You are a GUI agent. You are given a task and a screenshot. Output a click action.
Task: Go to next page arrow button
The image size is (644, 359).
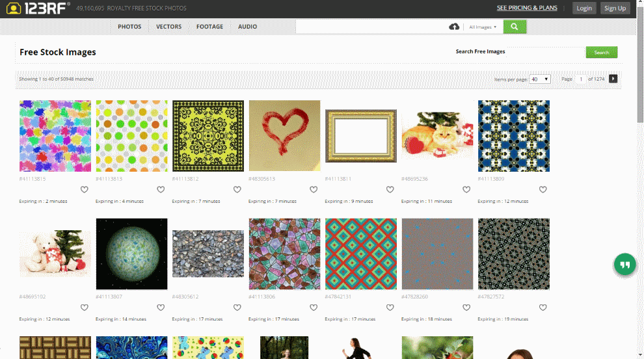[x=613, y=79]
